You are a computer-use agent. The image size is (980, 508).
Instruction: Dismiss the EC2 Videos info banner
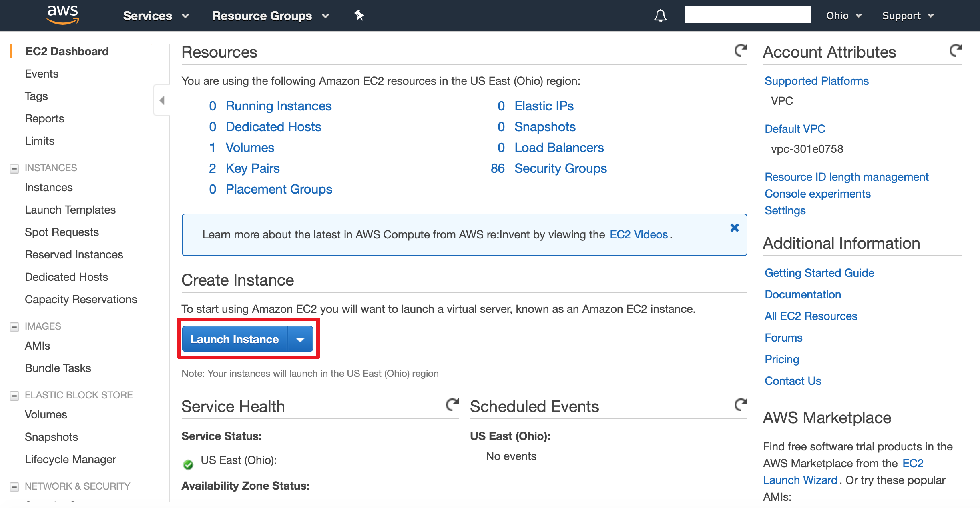734,228
